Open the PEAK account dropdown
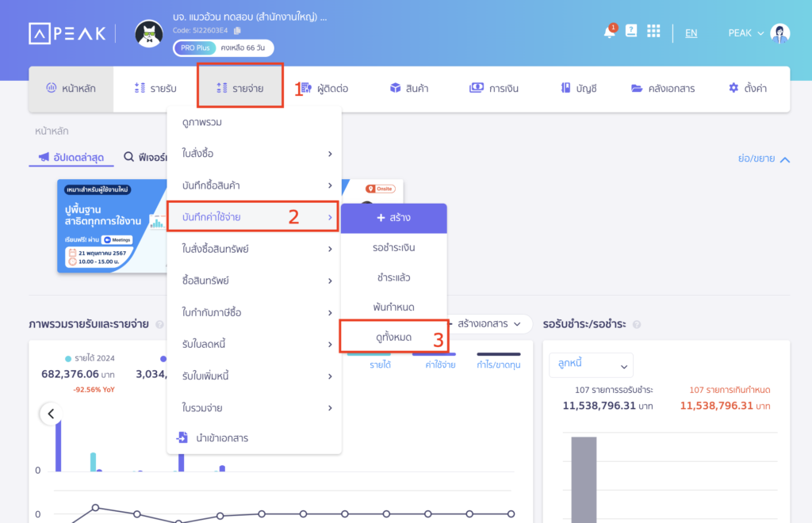Image resolution: width=812 pixels, height=523 pixels. tap(745, 33)
